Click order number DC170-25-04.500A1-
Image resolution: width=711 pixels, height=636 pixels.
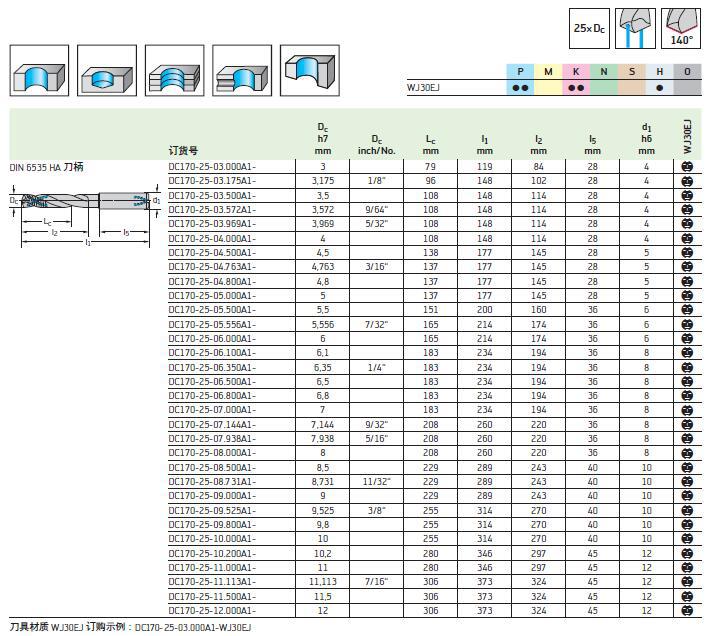coord(212,252)
